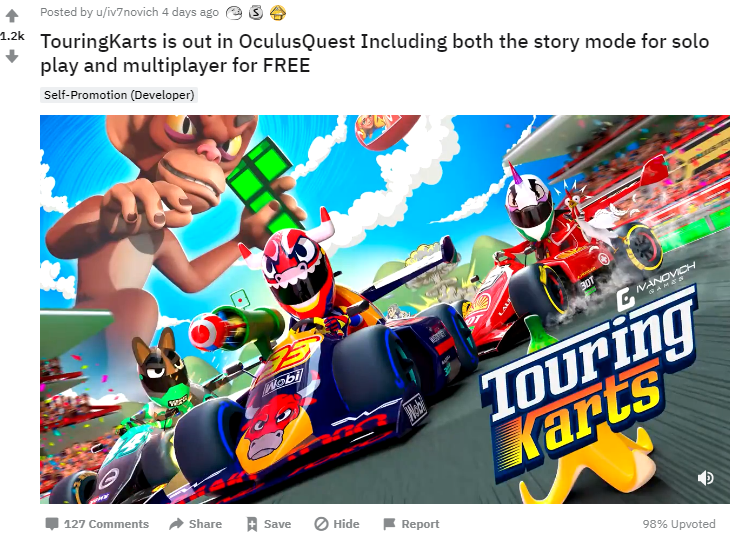Click the Hide button label
The width and height of the screenshot is (730, 541).
click(x=346, y=524)
